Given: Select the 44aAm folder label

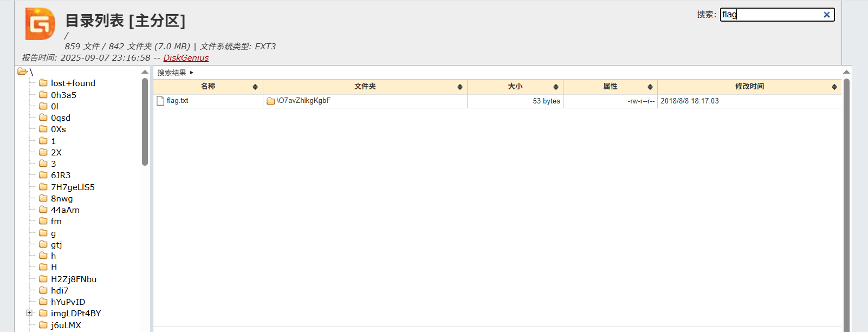Looking at the screenshot, I should pyautogui.click(x=65, y=210).
